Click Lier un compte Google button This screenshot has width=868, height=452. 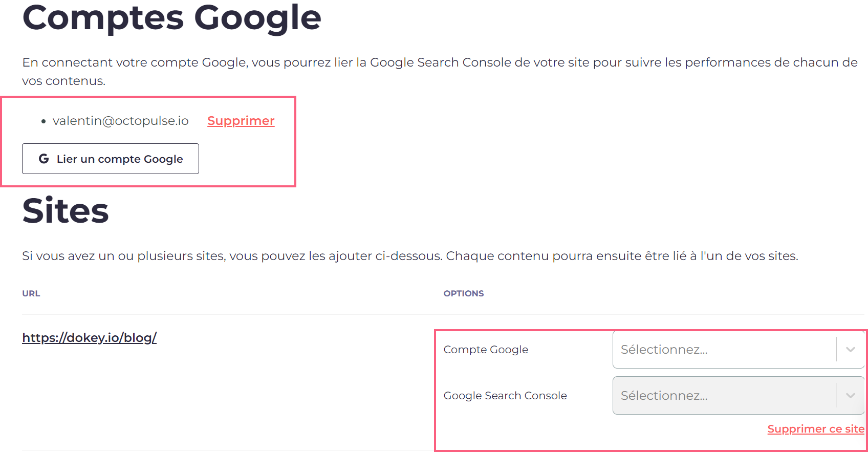coord(111,159)
